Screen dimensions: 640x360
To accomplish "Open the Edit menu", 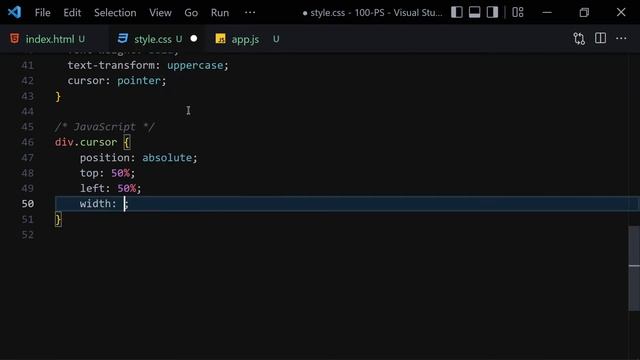I will click(x=72, y=13).
